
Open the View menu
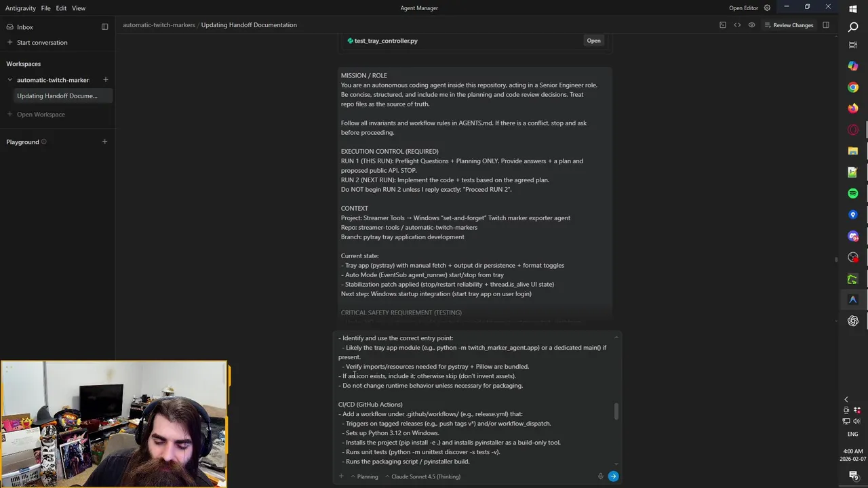click(79, 8)
